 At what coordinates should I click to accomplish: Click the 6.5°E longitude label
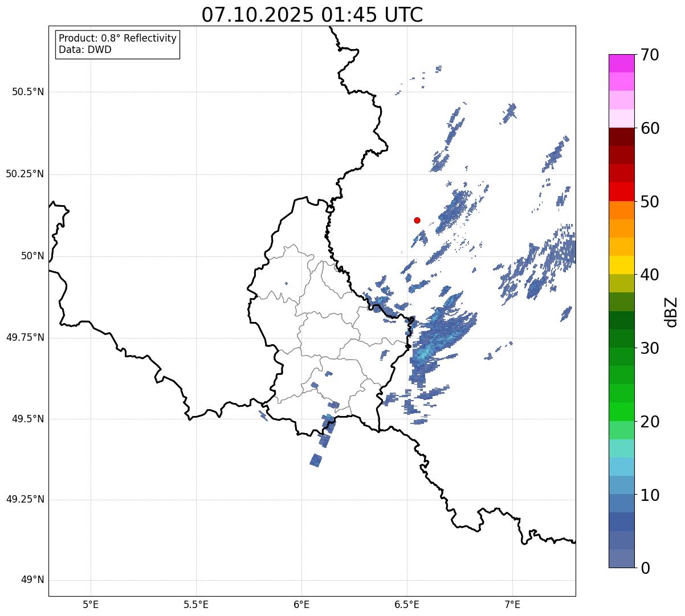407,604
